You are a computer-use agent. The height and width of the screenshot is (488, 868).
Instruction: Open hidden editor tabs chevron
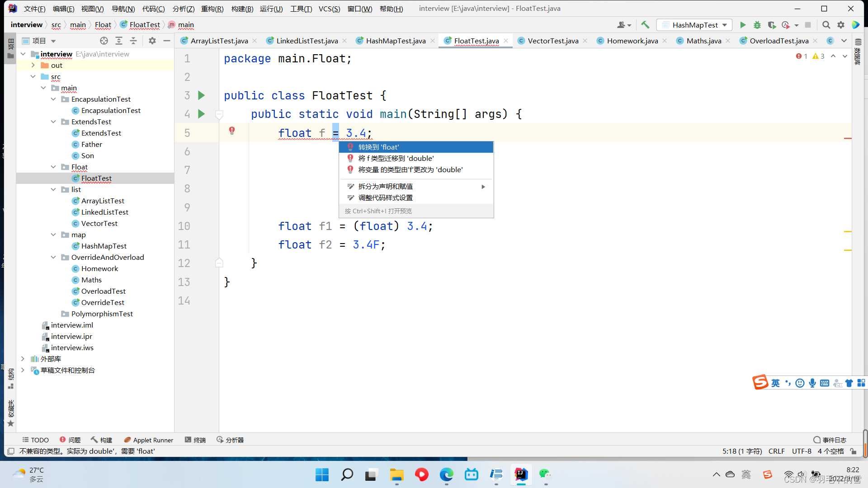(844, 41)
